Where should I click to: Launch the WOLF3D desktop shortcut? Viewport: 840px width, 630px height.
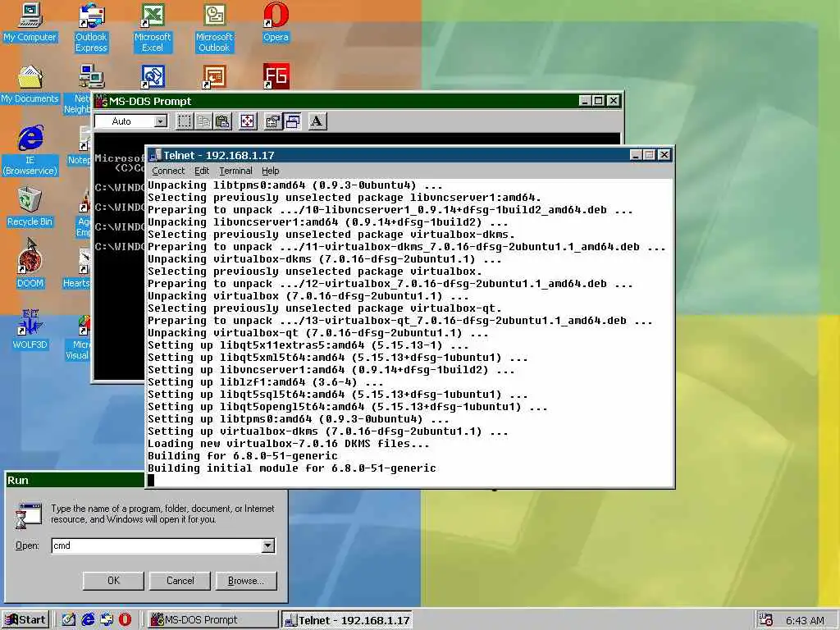click(30, 330)
